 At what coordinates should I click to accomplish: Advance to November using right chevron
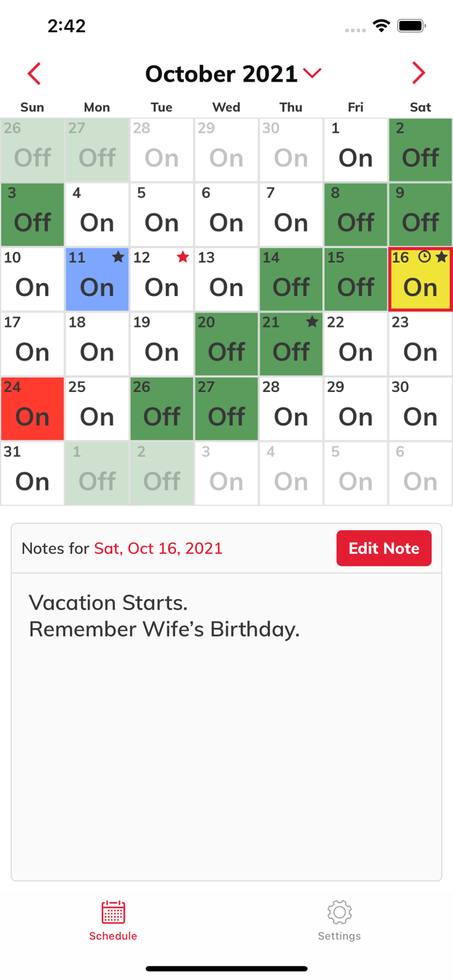pos(418,73)
